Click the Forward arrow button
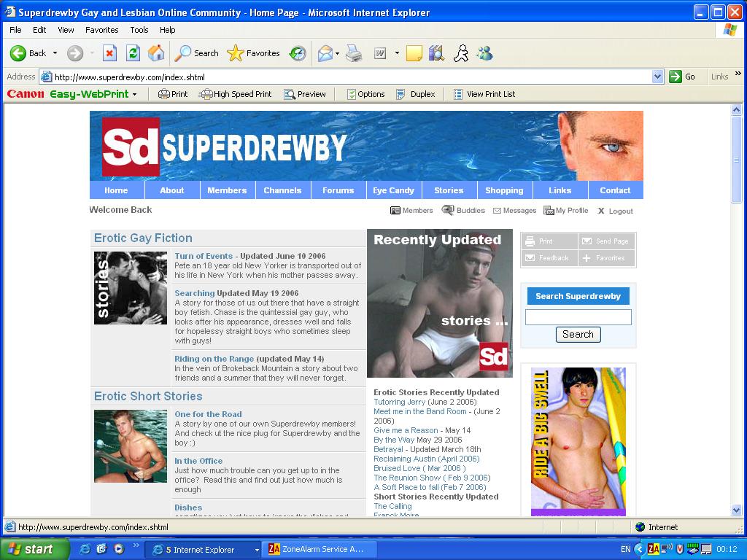This screenshot has width=747, height=560. point(75,53)
